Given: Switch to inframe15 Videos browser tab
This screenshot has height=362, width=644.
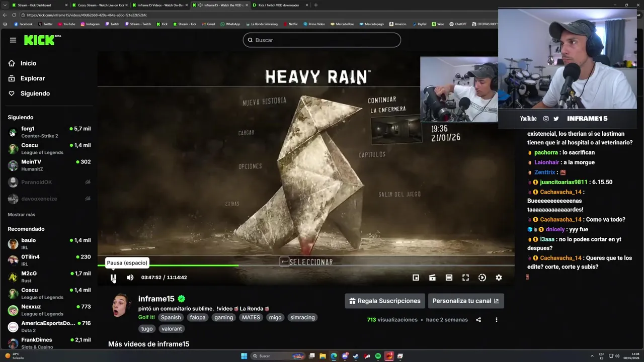Looking at the screenshot, I should pos(161,5).
